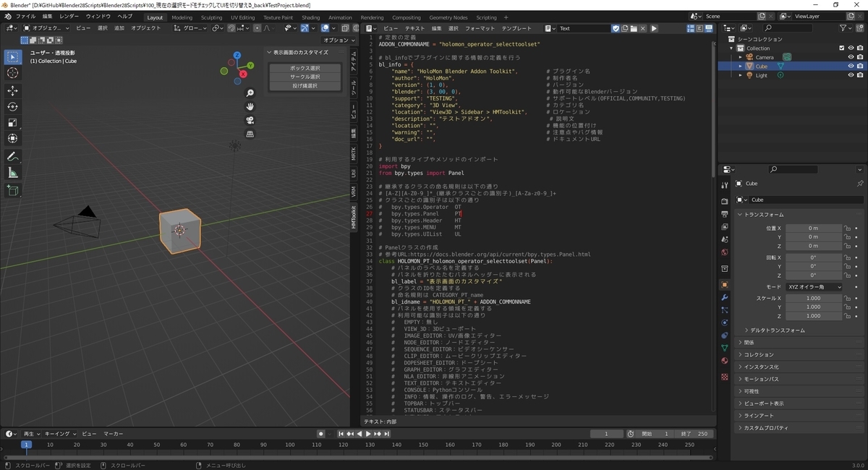Click the サークル選択 button
This screenshot has height=470, width=868.
pos(305,77)
